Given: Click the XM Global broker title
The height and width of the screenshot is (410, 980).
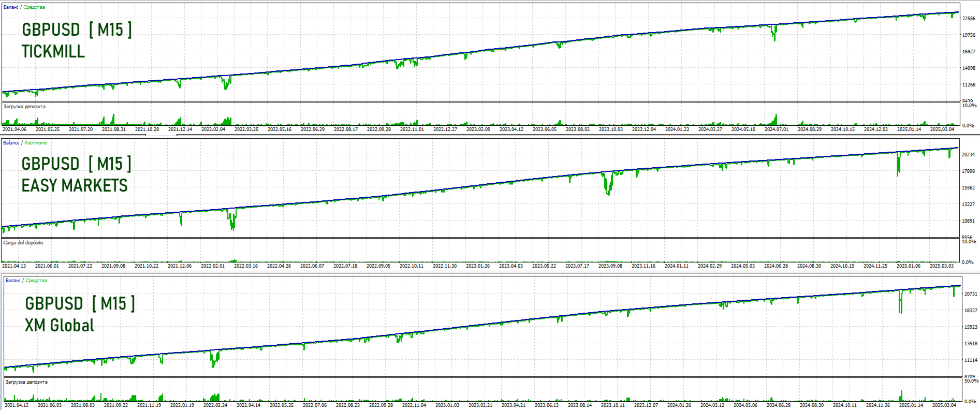Looking at the screenshot, I should tap(60, 325).
